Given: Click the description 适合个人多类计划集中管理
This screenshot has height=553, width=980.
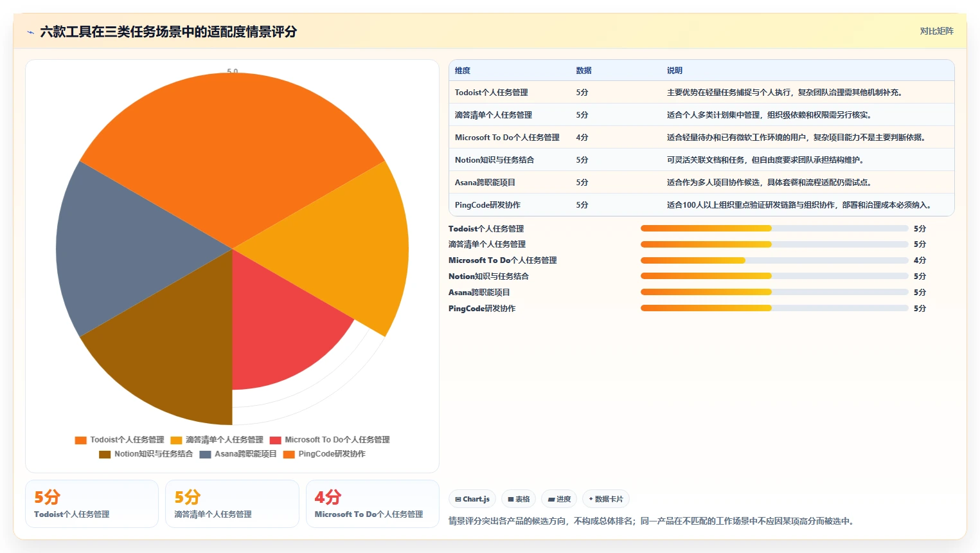Looking at the screenshot, I should click(x=771, y=115).
